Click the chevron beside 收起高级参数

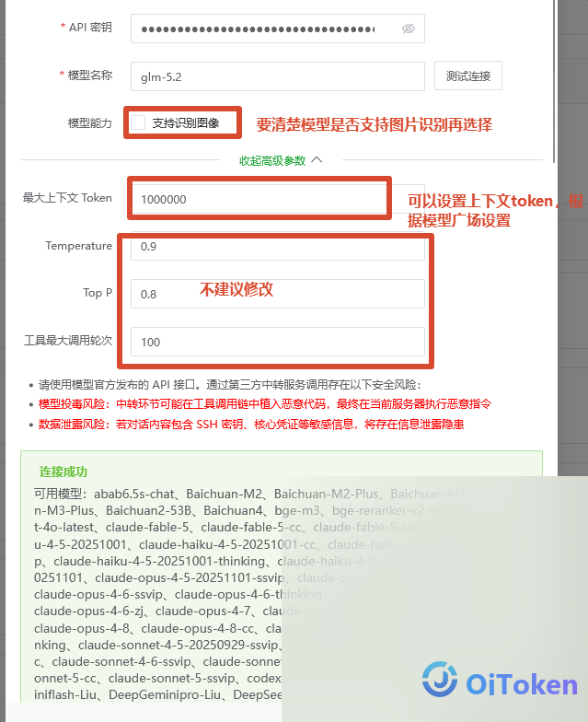(317, 160)
